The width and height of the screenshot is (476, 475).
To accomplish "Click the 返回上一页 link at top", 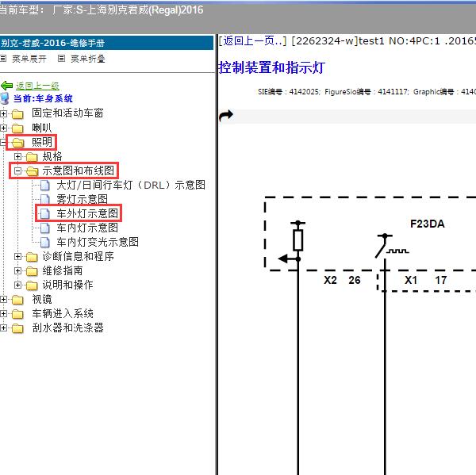I will coord(253,40).
